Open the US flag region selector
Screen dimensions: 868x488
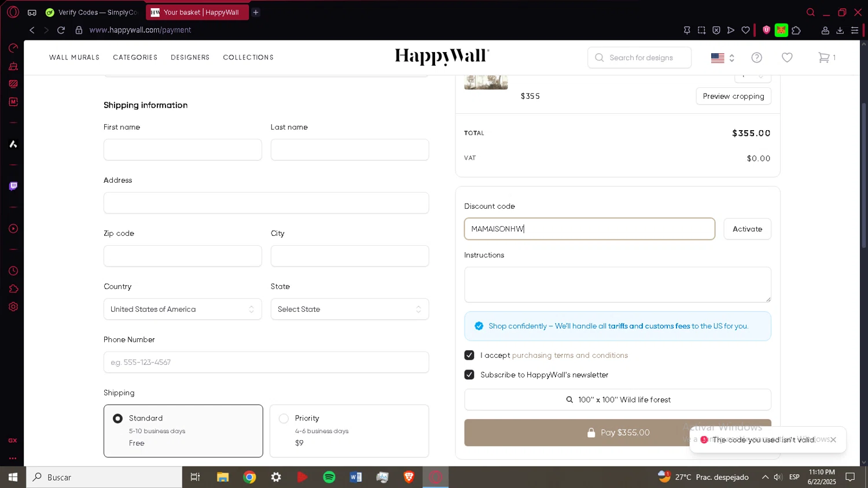pyautogui.click(x=723, y=58)
